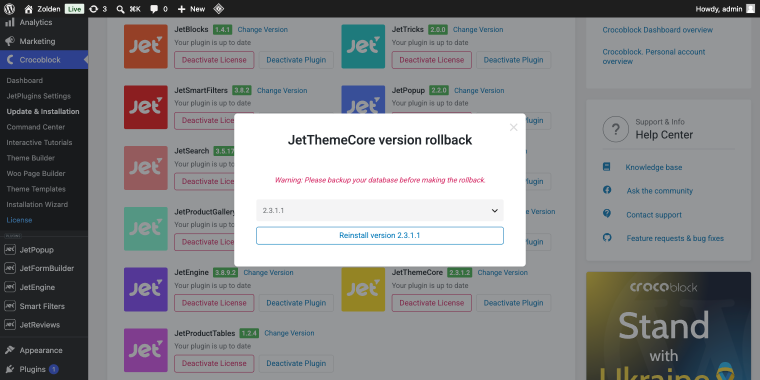Screen dimensions: 760x380
Task: Open Crocoblock Dashboard overview link
Action: tap(657, 30)
